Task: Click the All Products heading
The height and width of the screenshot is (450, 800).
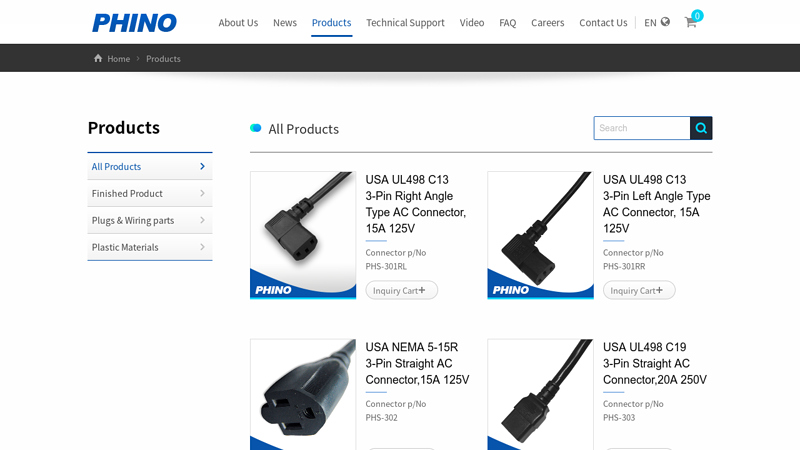Action: (304, 129)
